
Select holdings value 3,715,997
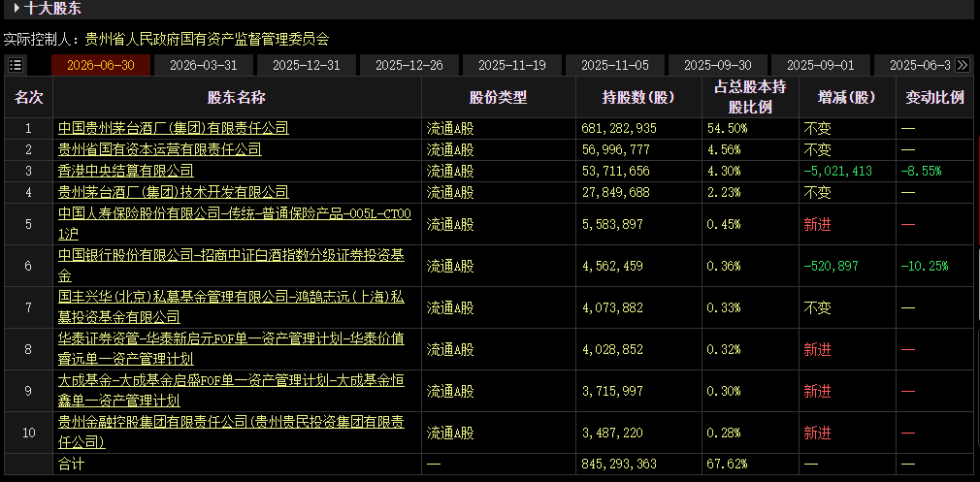pyautogui.click(x=612, y=392)
